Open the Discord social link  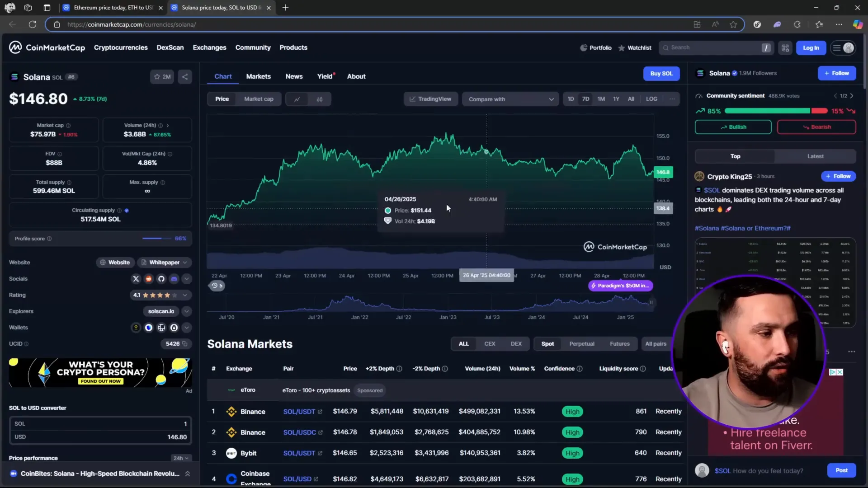[174, 279]
